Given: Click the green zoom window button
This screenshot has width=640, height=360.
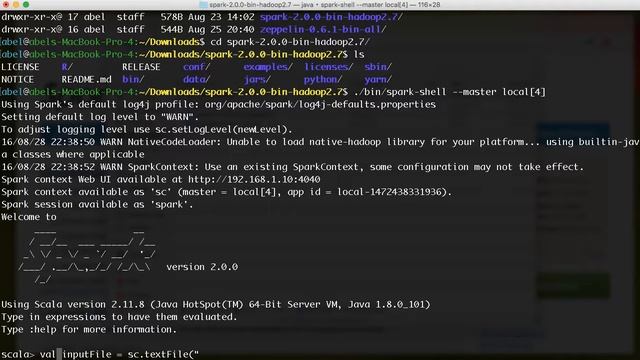Looking at the screenshot, I should (26, 4).
